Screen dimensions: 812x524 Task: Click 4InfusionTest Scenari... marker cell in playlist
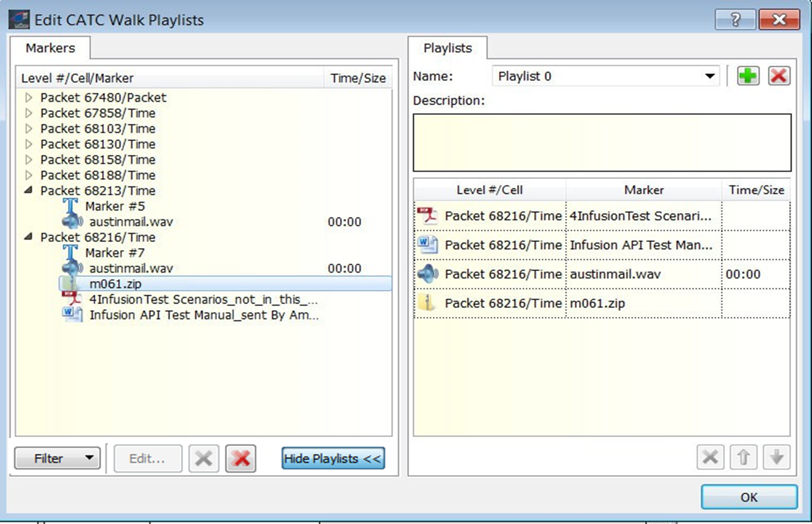click(643, 216)
